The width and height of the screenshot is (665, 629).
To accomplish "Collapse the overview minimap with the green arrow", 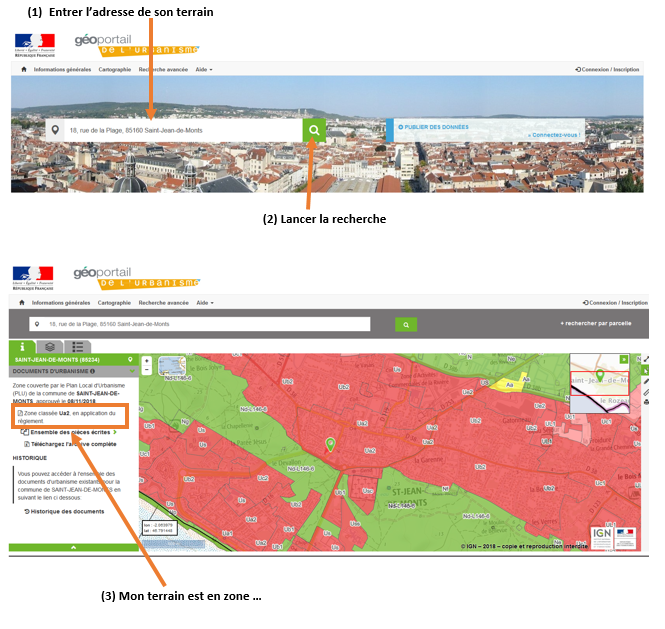I will click(x=625, y=359).
